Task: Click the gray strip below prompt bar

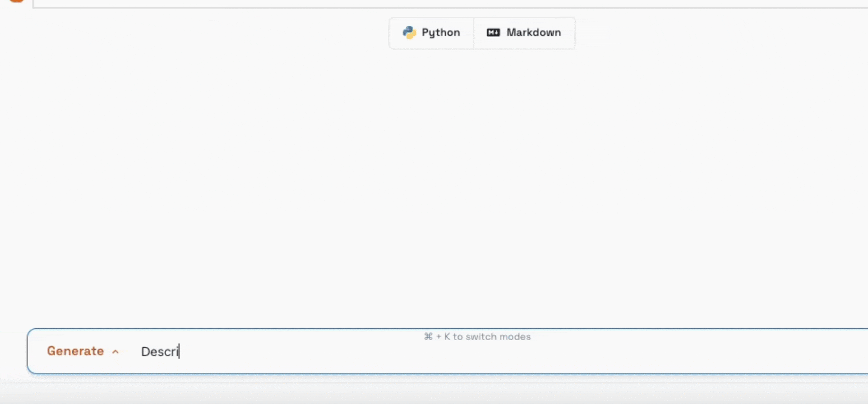Action: coord(434,393)
